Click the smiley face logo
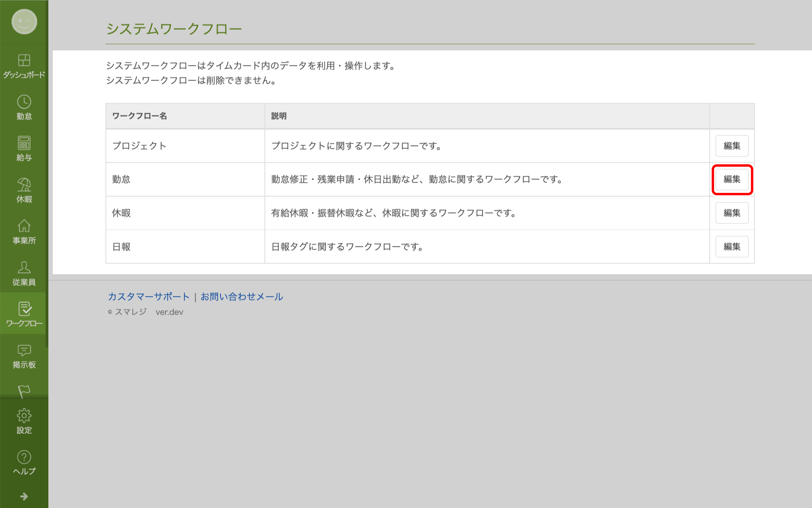This screenshot has width=812, height=508. tap(24, 21)
